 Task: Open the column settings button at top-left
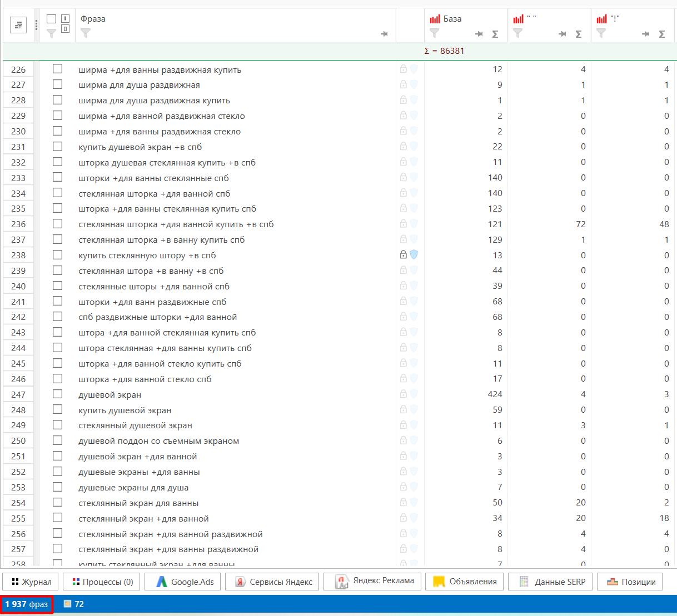pos(18,25)
